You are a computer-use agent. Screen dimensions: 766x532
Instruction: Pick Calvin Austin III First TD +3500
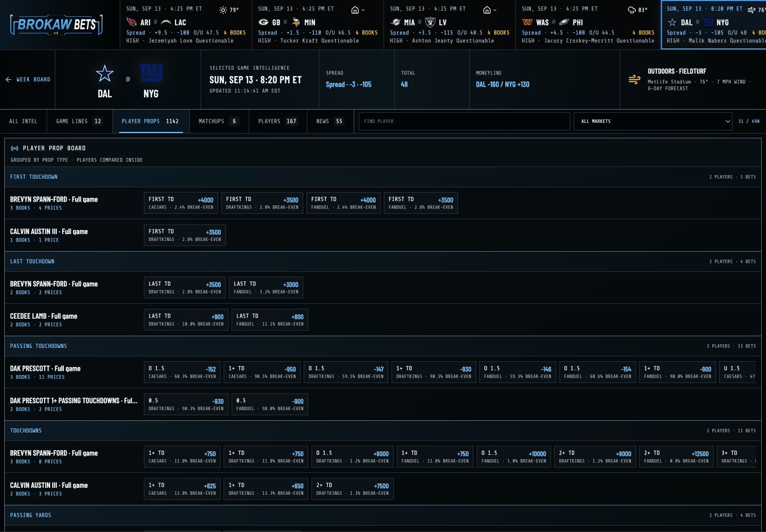tap(185, 235)
